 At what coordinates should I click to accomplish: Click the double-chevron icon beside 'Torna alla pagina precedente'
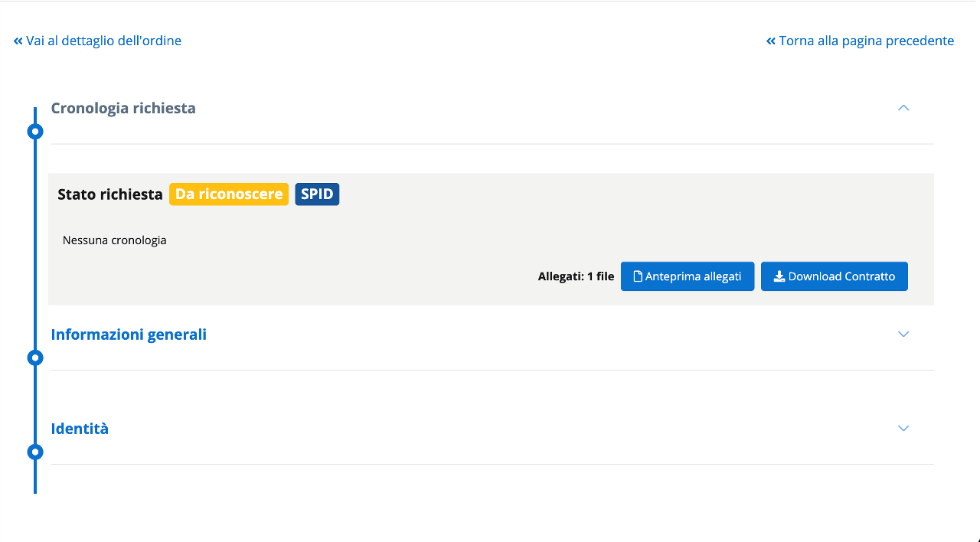tap(771, 41)
